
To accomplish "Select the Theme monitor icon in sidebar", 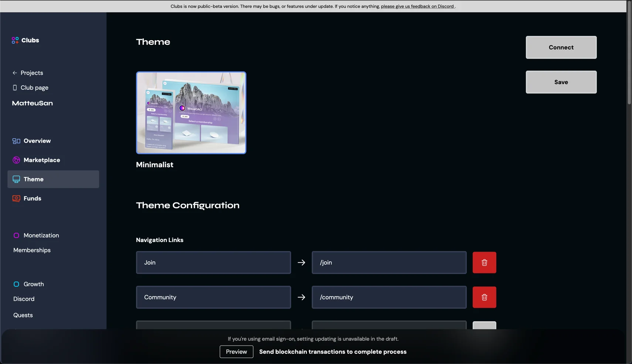I will coord(16,179).
